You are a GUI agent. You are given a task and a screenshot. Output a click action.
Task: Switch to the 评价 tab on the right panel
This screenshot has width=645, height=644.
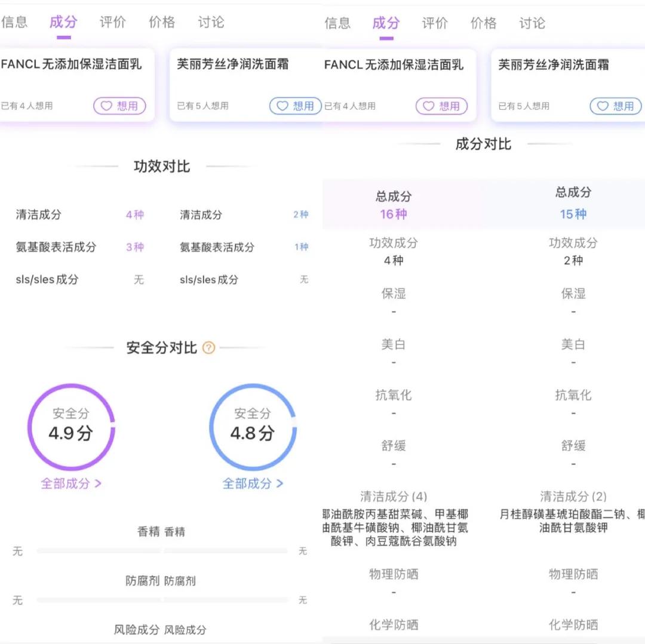(434, 23)
